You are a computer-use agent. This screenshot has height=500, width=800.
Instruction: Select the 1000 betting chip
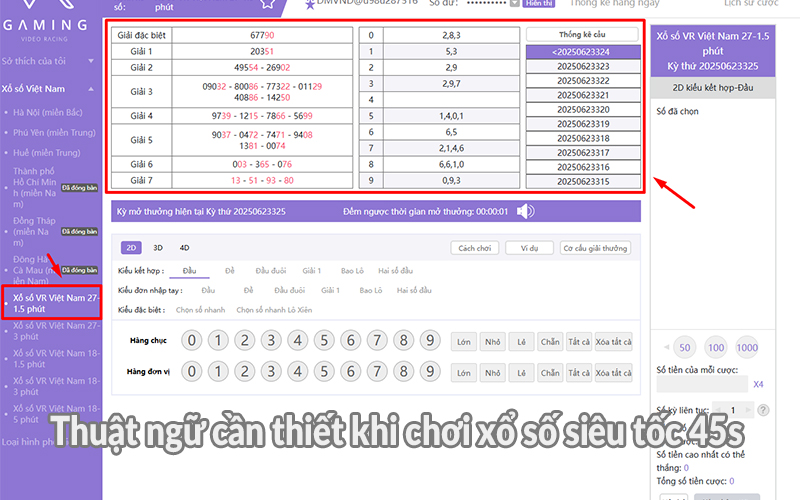click(x=746, y=348)
